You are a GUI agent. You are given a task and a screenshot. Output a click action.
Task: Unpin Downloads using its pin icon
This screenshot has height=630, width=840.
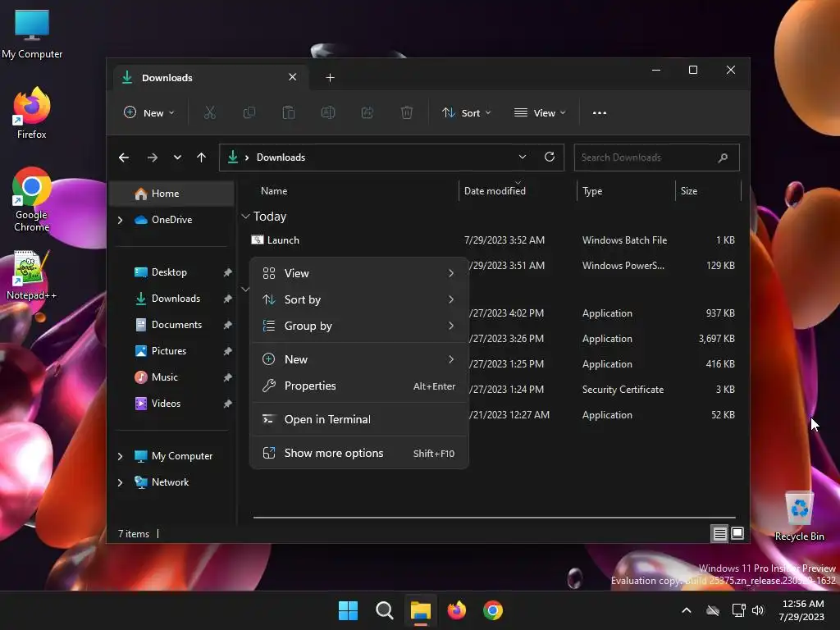228,299
